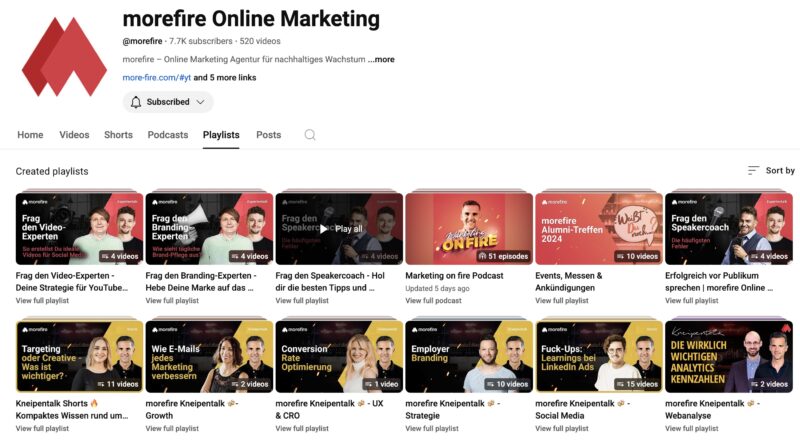The image size is (800, 441).
Task: Open the channel search magnifier icon
Action: [310, 135]
